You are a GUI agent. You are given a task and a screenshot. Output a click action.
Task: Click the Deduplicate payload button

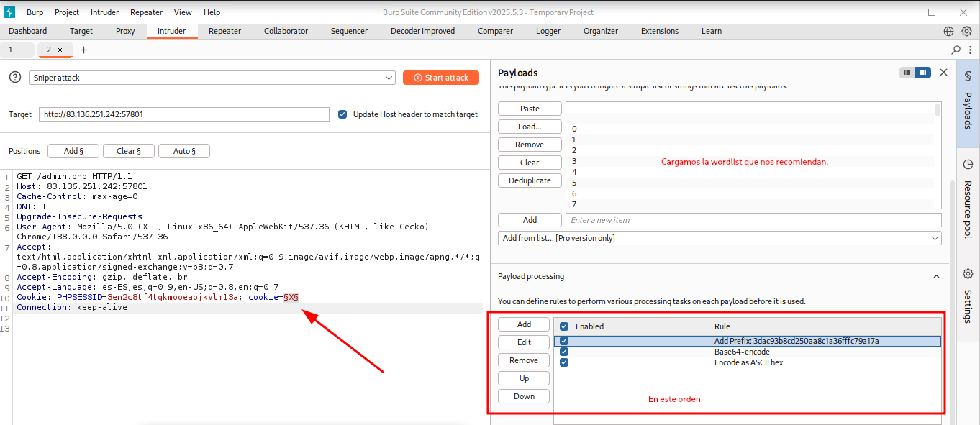(530, 180)
